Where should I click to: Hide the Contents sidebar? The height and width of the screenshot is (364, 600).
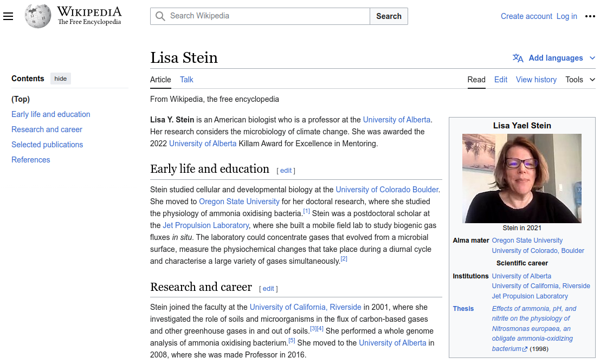(x=61, y=79)
